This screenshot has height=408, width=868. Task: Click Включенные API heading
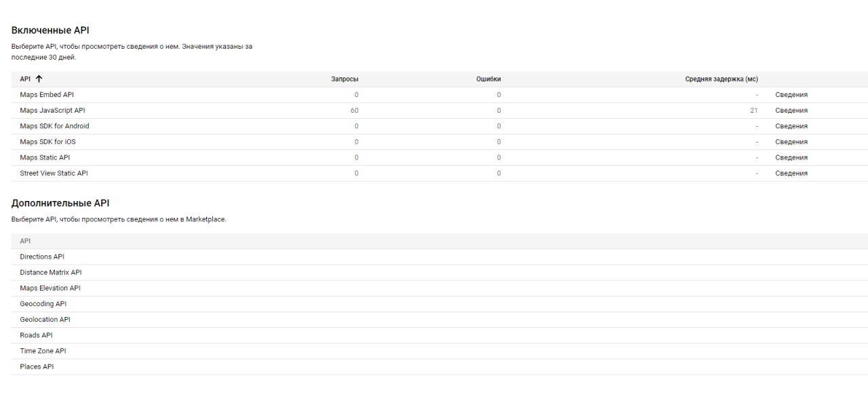coord(50,31)
